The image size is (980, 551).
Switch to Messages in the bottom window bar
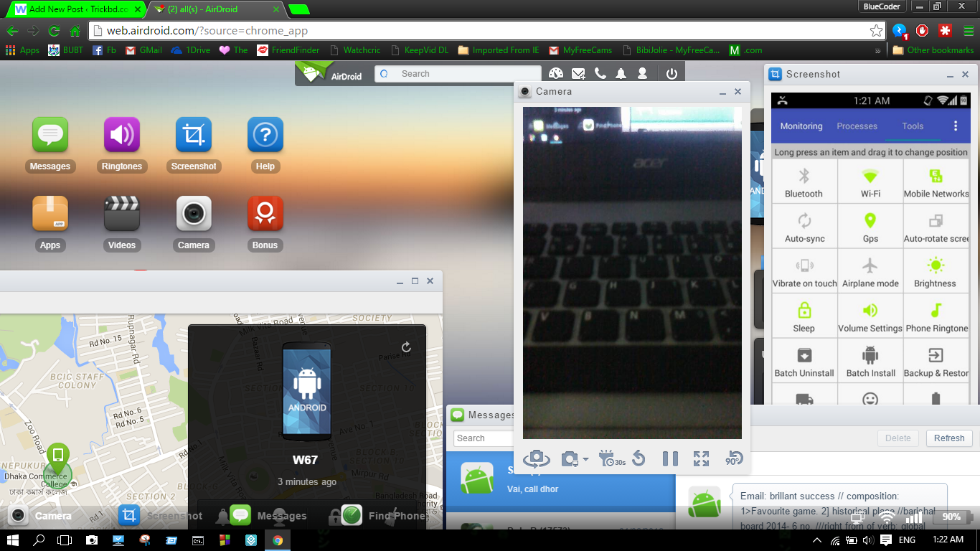[269, 516]
